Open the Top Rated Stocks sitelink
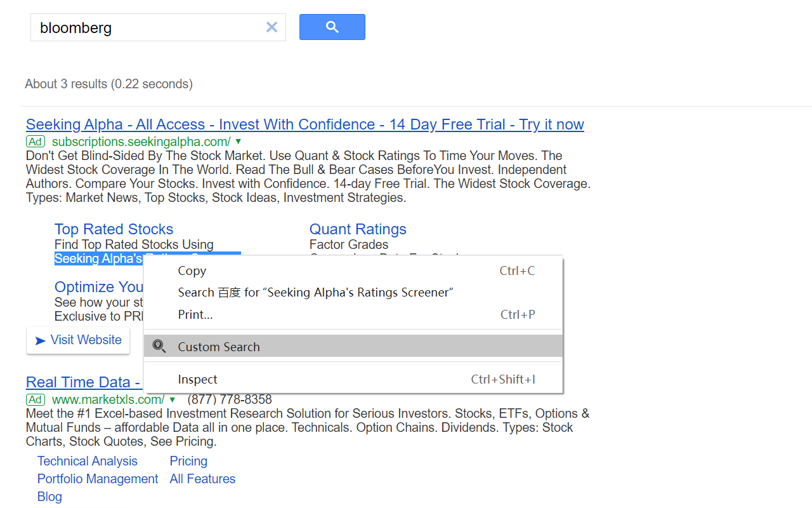Screen dimensions: 812x508 114,229
